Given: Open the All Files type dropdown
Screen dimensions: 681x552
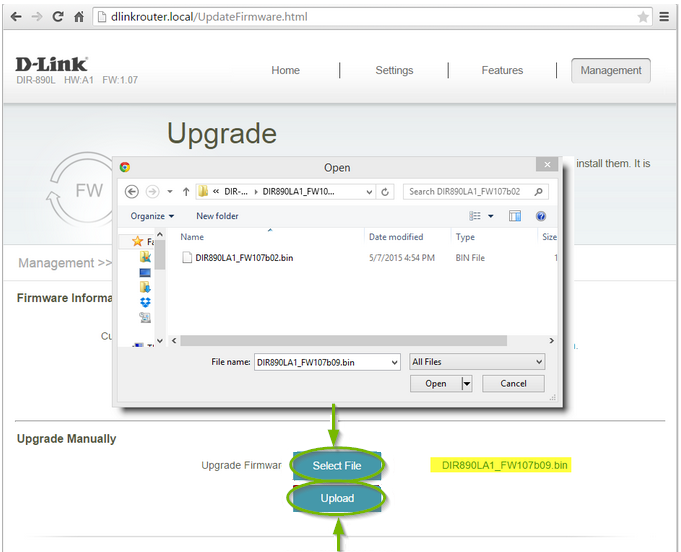Looking at the screenshot, I should (477, 362).
